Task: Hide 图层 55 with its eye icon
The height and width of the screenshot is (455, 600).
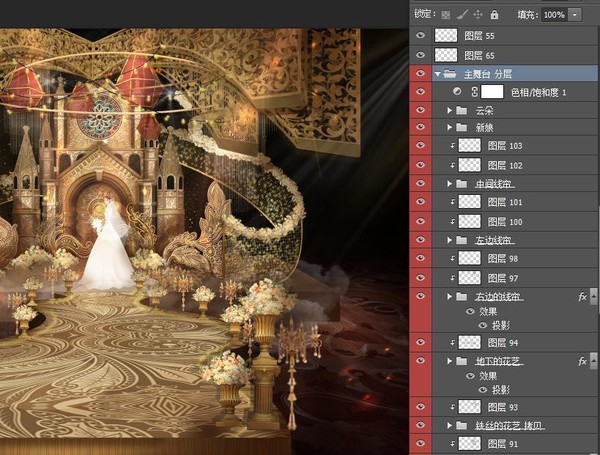Action: click(x=421, y=35)
